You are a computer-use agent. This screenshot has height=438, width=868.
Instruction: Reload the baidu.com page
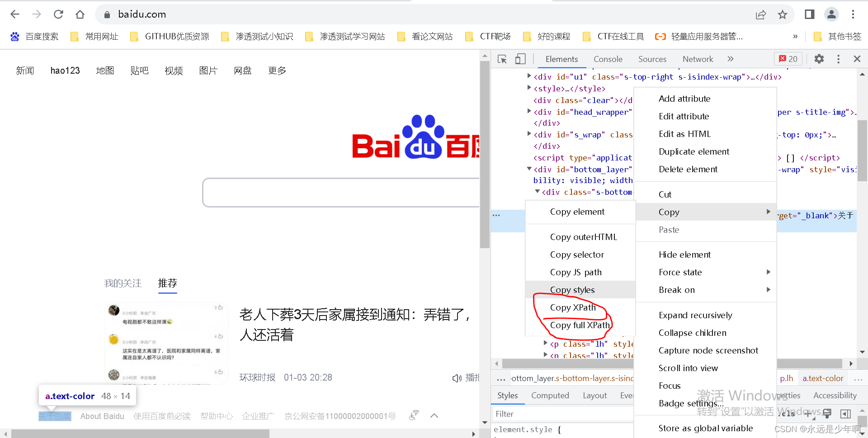coord(58,14)
